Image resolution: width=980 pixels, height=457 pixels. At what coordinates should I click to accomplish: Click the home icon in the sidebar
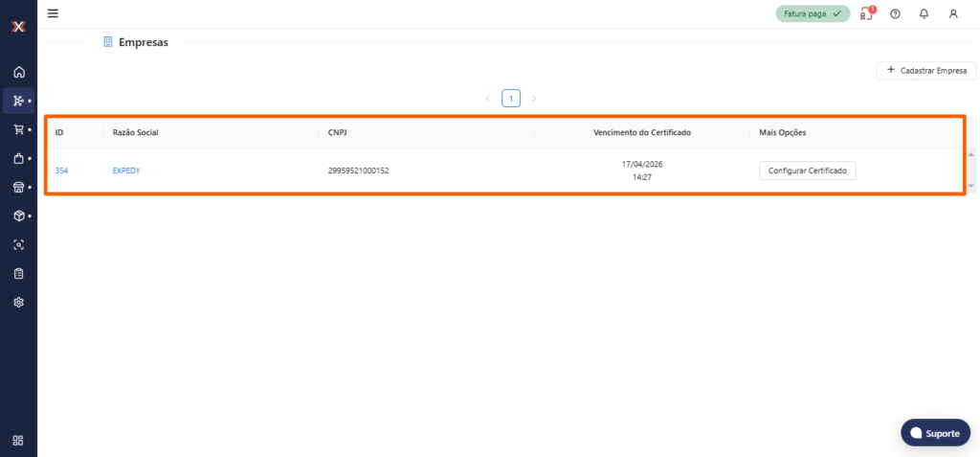pos(18,72)
